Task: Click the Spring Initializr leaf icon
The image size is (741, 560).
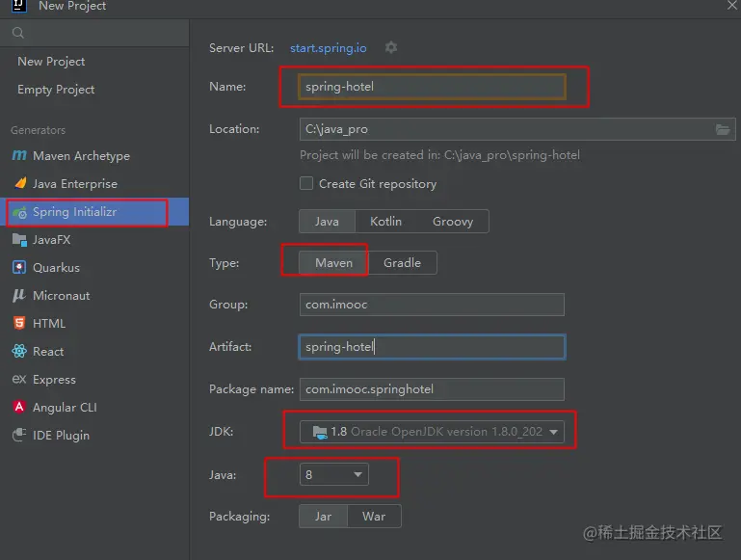Action: (x=19, y=212)
